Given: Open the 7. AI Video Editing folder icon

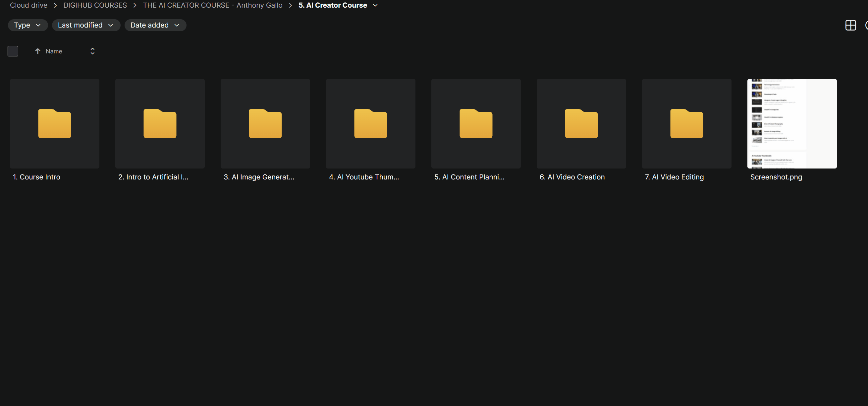Looking at the screenshot, I should [687, 123].
